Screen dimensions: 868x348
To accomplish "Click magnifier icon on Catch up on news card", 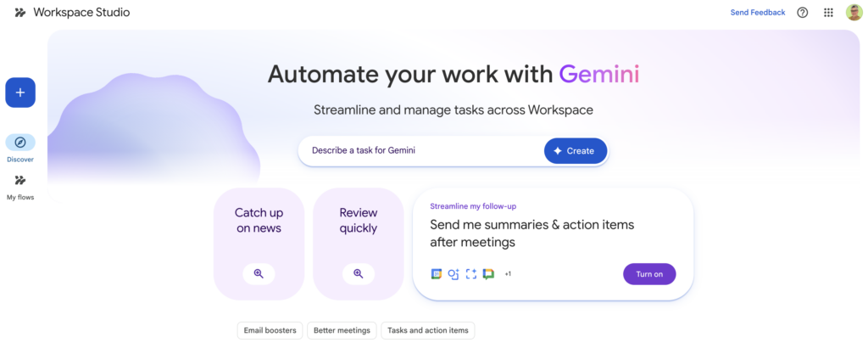I will (x=259, y=274).
